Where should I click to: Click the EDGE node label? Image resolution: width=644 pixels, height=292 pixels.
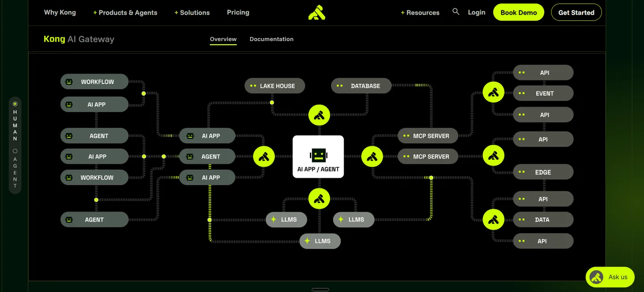tap(543, 172)
